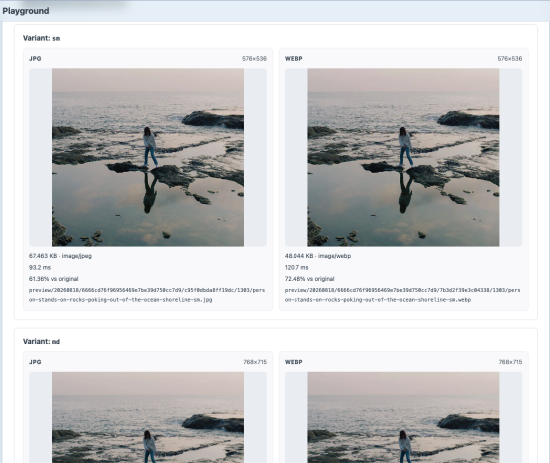The image size is (550, 463).
Task: Open the md variant WEBP image preview
Action: [403, 417]
